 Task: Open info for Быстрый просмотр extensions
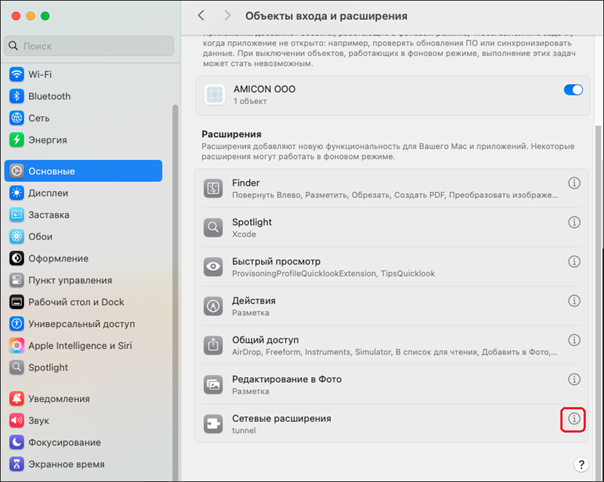point(574,262)
